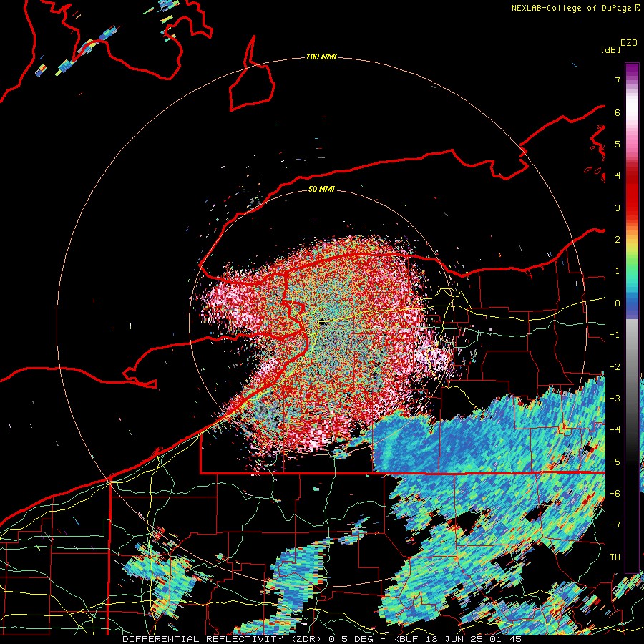This screenshot has height=644, width=644.
Task: Click the 1 value on color scale
Action: (618, 271)
